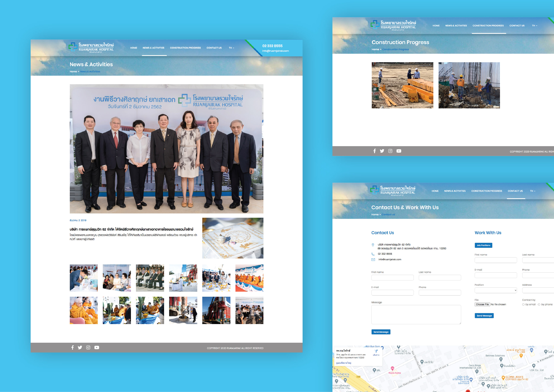Viewport: 554px width, 392px height.
Task: Select CONTACT US in News page navigation
Action: (x=214, y=48)
